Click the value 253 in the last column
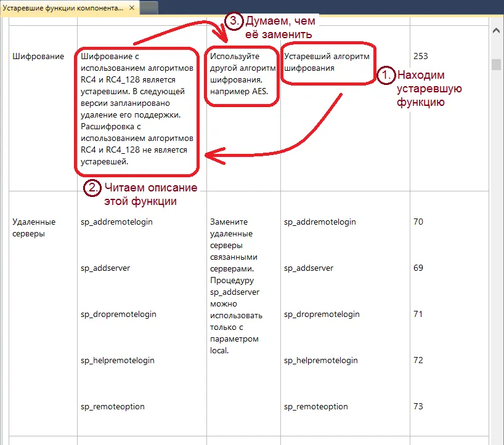Viewport: 504px width, 445px height. 420,56
